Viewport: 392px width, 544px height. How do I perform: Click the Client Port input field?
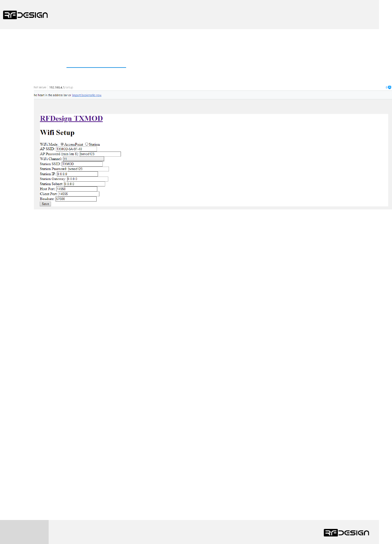tap(79, 194)
